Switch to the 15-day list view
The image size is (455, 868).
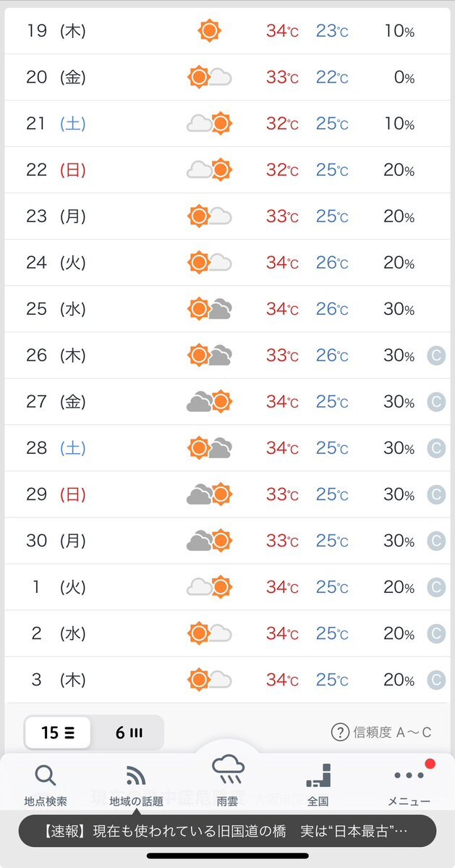tap(57, 733)
